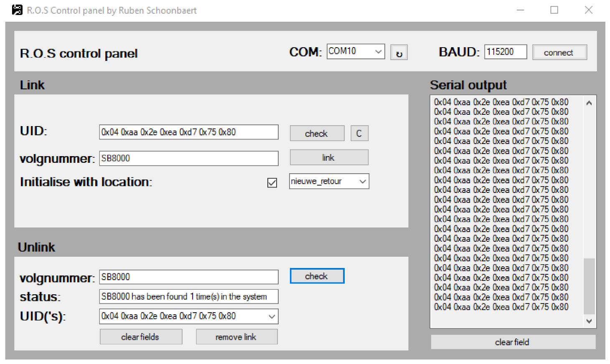Click check button in Link section

click(317, 134)
